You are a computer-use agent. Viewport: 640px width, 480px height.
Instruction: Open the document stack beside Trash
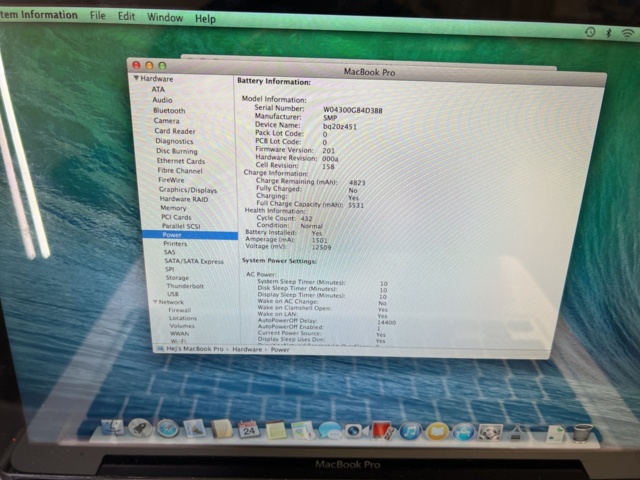(x=556, y=434)
